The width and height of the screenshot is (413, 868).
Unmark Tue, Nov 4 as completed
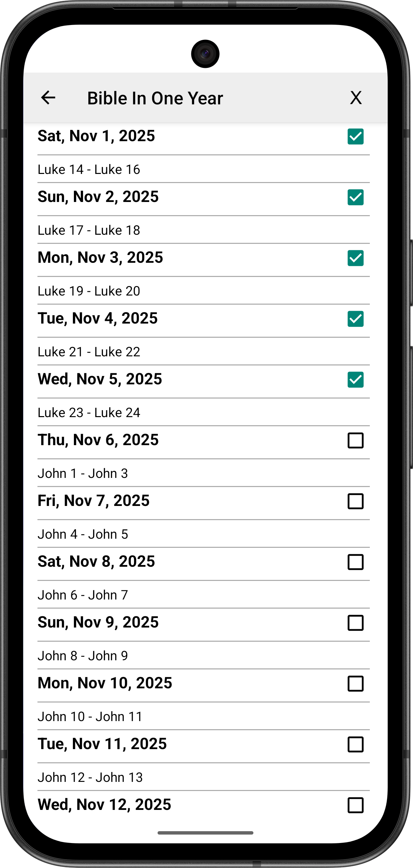pyautogui.click(x=355, y=319)
